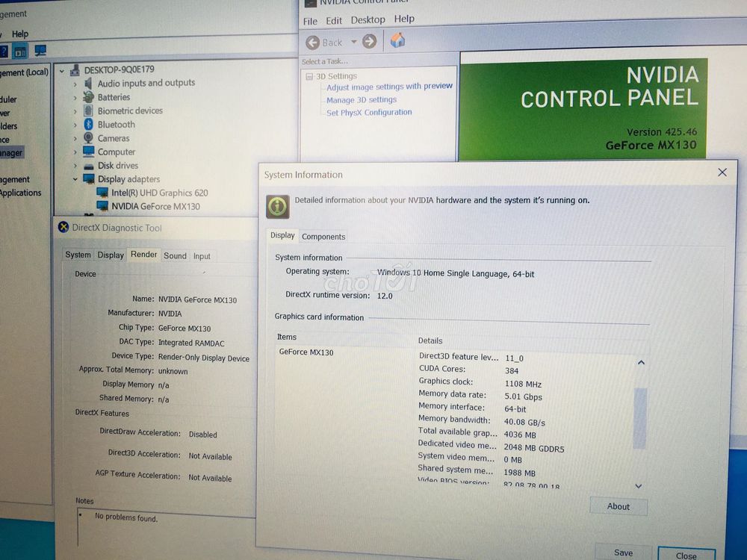Screen dimensions: 747x560
Task: Expand the Cameras node
Action: click(75, 139)
